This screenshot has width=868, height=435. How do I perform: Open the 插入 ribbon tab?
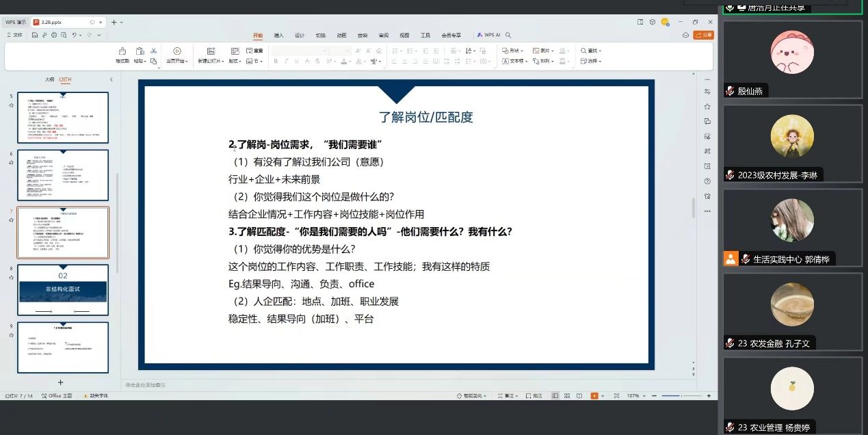pos(278,35)
